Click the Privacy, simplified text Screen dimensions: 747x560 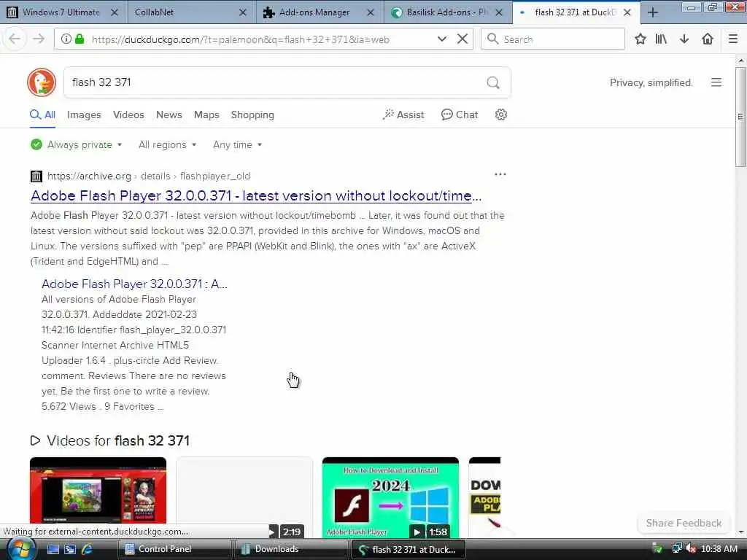651,83
